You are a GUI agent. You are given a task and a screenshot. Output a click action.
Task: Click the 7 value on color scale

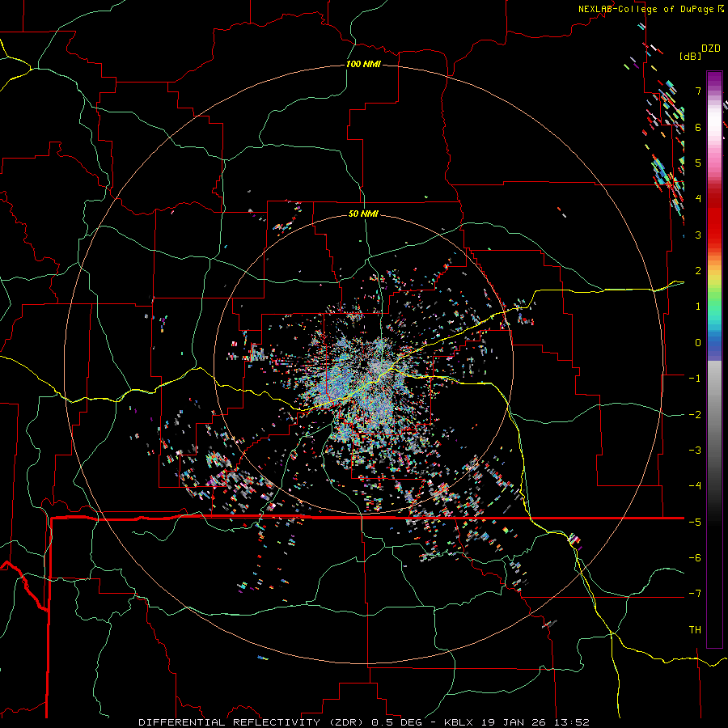[698, 91]
